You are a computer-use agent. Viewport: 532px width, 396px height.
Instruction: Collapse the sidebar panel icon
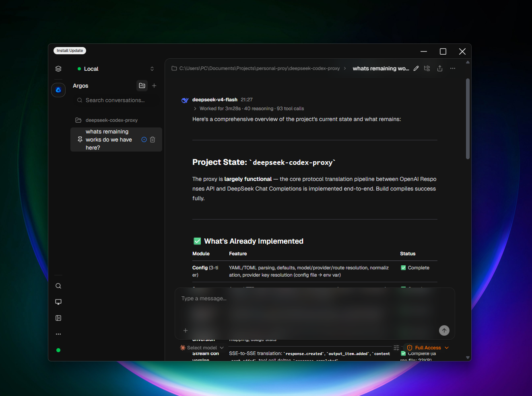click(x=58, y=318)
